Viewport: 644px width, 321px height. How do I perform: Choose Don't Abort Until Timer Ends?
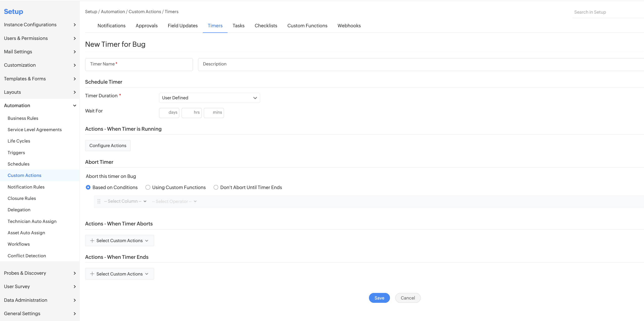[216, 188]
